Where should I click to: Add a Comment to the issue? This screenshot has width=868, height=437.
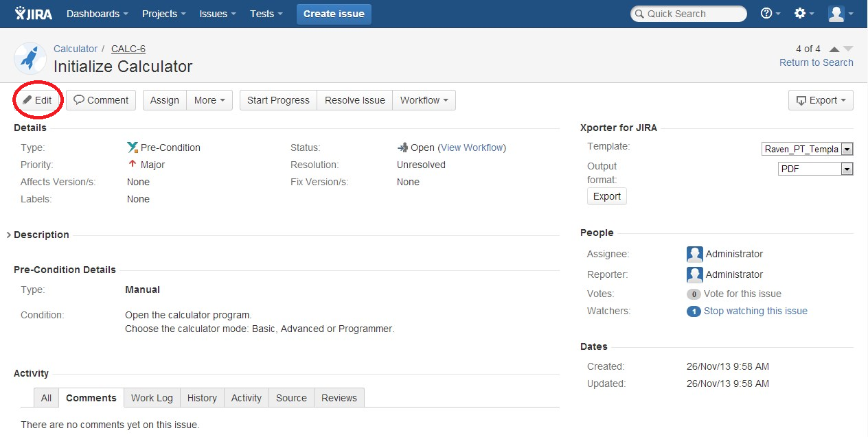tap(101, 100)
